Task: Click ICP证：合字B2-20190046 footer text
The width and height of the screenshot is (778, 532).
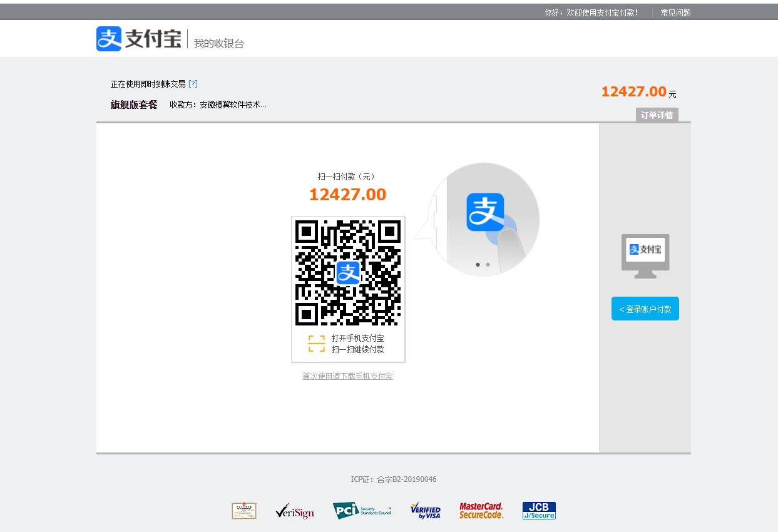Action: (394, 479)
